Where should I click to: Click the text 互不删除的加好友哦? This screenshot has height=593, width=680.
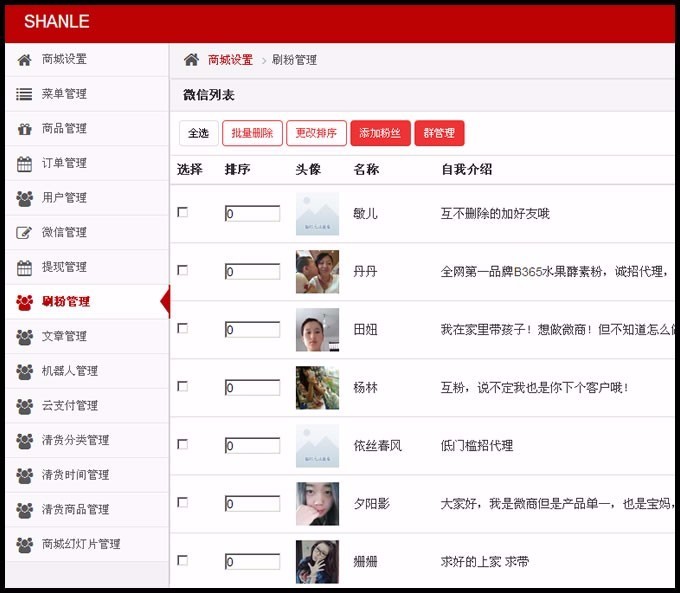495,213
